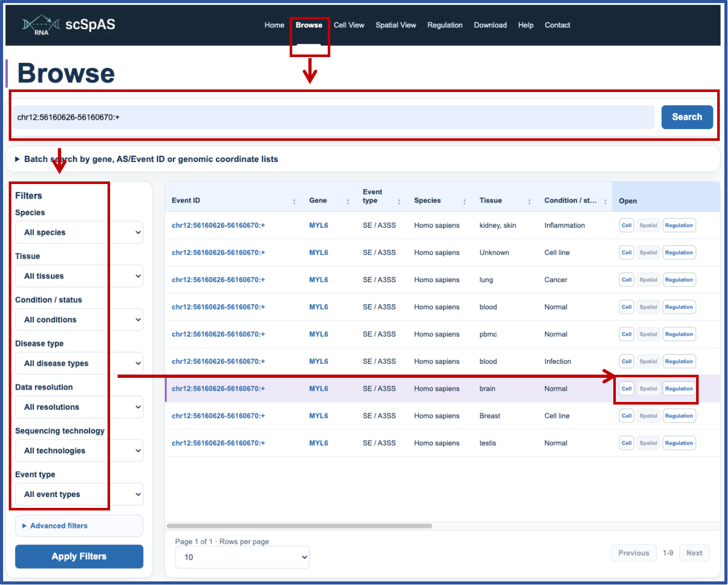Viewport: 728px width, 585px height.
Task: Click the Spatial button in the brain row
Action: 648,389
